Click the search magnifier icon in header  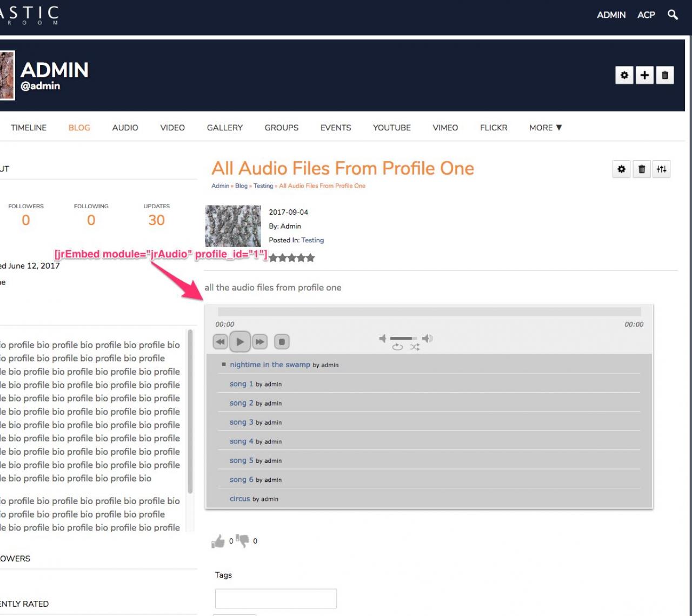(673, 15)
